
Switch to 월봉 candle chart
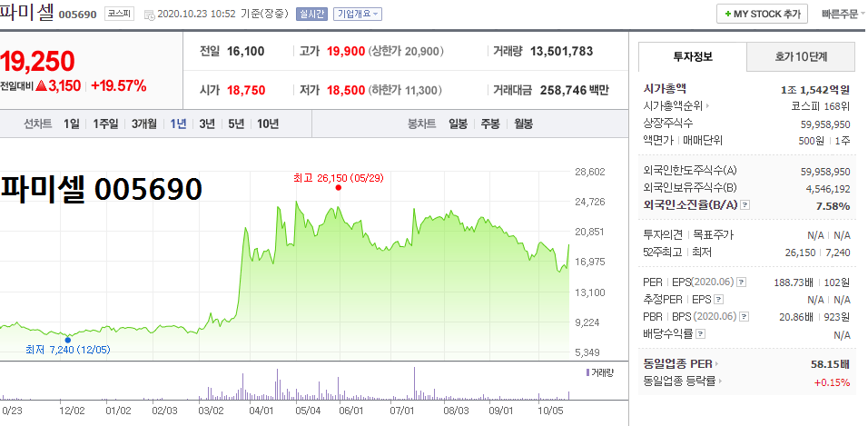pyautogui.click(x=523, y=124)
